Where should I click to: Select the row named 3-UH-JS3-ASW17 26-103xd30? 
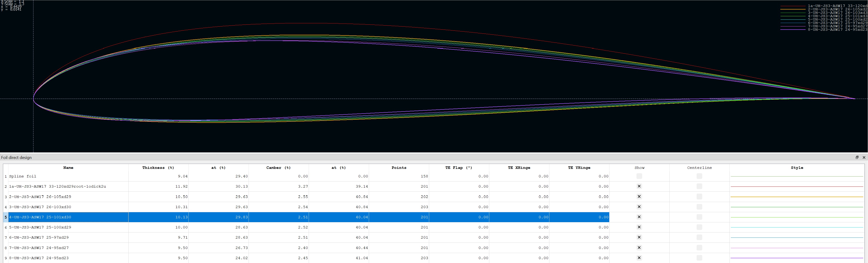(x=40, y=207)
